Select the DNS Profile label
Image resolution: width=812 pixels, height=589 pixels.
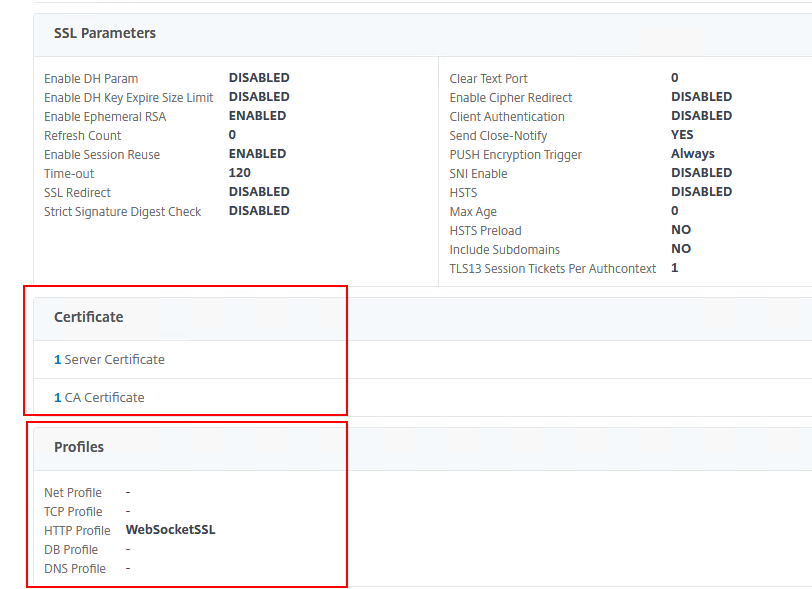click(75, 568)
